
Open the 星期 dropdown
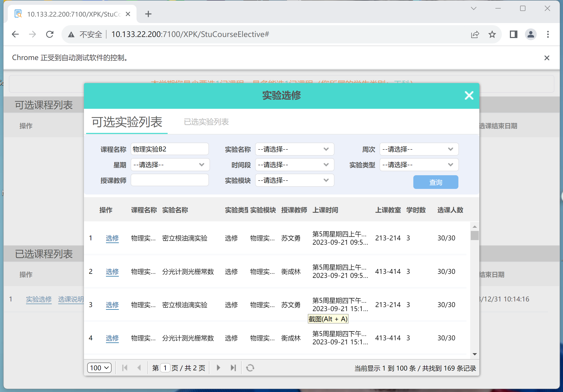coord(170,165)
